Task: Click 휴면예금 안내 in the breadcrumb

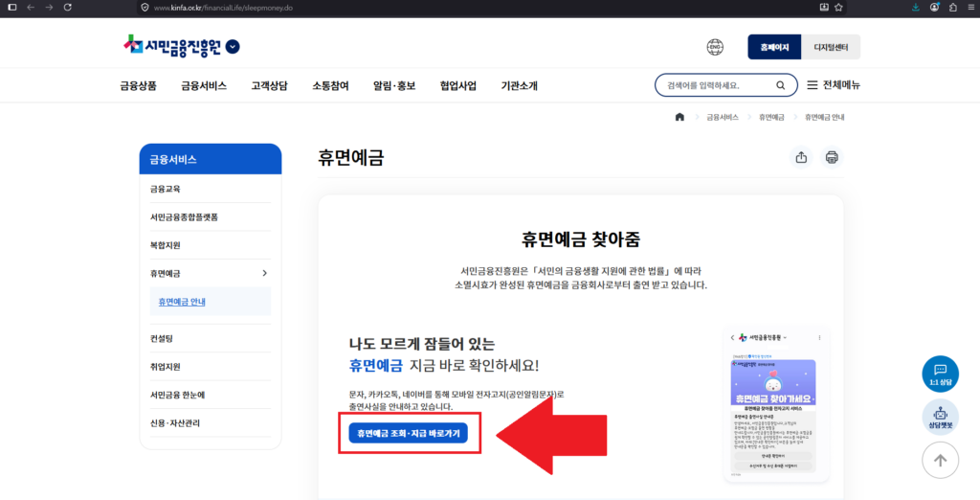Action: click(824, 117)
